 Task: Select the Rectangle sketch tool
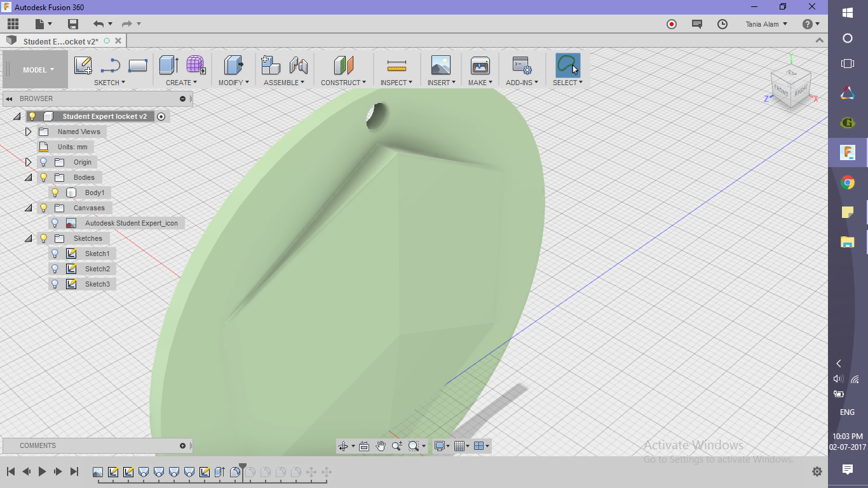coord(138,65)
